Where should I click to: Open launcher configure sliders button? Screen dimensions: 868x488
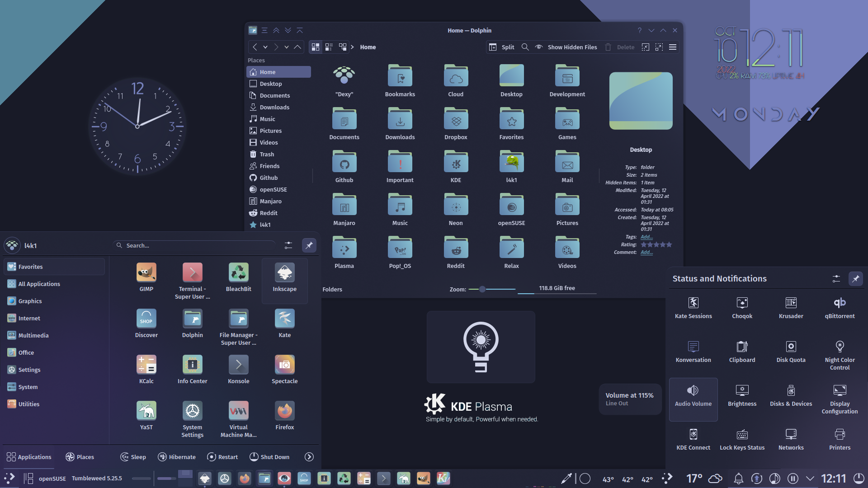coord(288,245)
